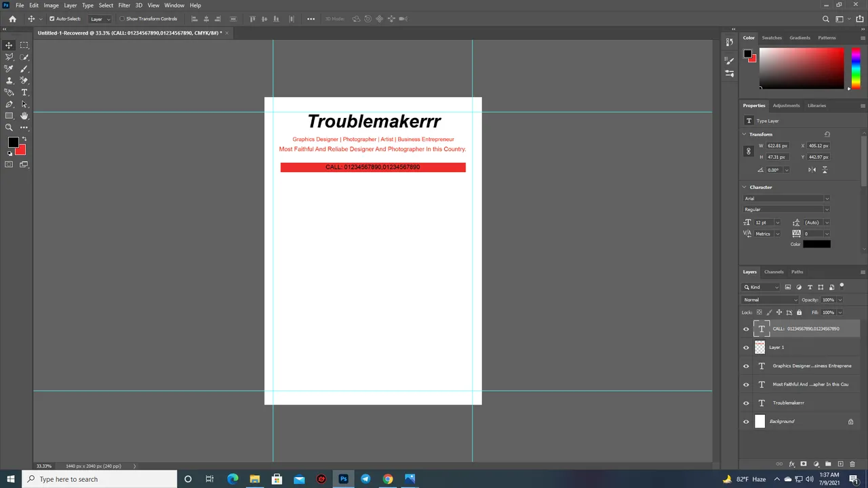
Task: Open Windows taskbar search box
Action: pyautogui.click(x=100, y=479)
